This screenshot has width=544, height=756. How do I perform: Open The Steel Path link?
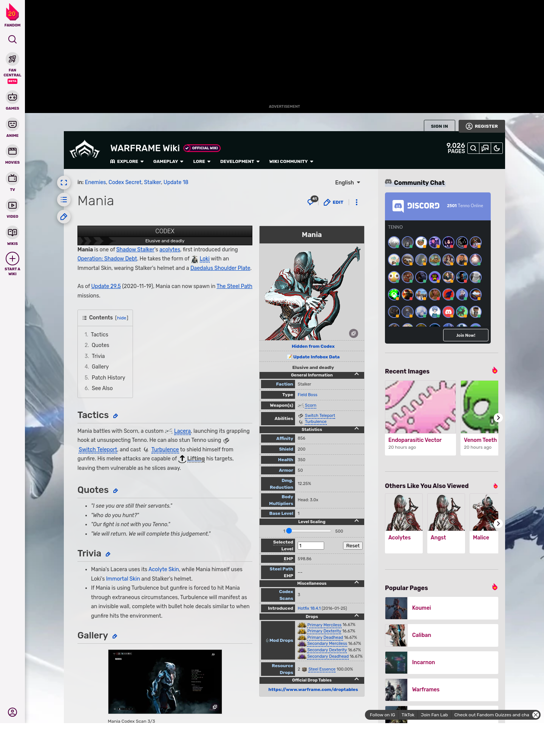(x=234, y=286)
